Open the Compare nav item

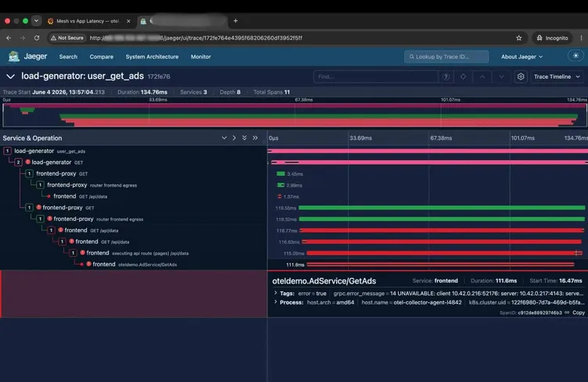(x=101, y=57)
